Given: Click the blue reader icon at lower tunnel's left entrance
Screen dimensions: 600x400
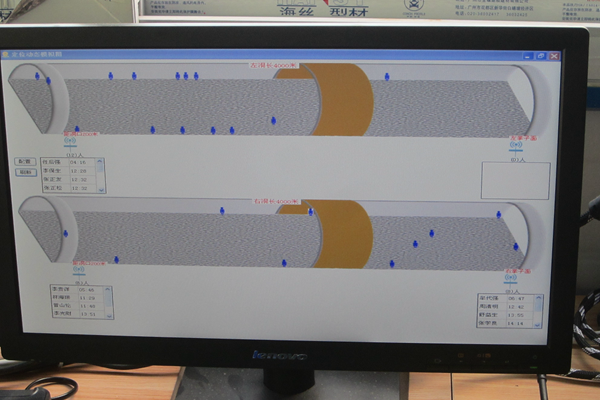Looking at the screenshot, I should click(x=79, y=269).
